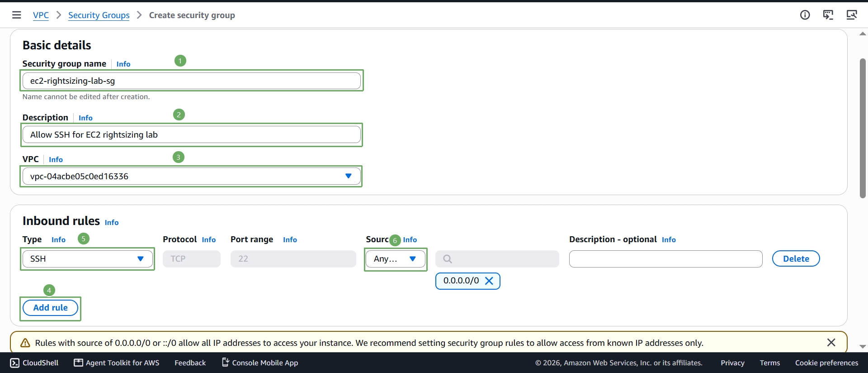Remove the 0.0.0.0/0 source chip
Image resolution: width=868 pixels, height=373 pixels.
489,281
